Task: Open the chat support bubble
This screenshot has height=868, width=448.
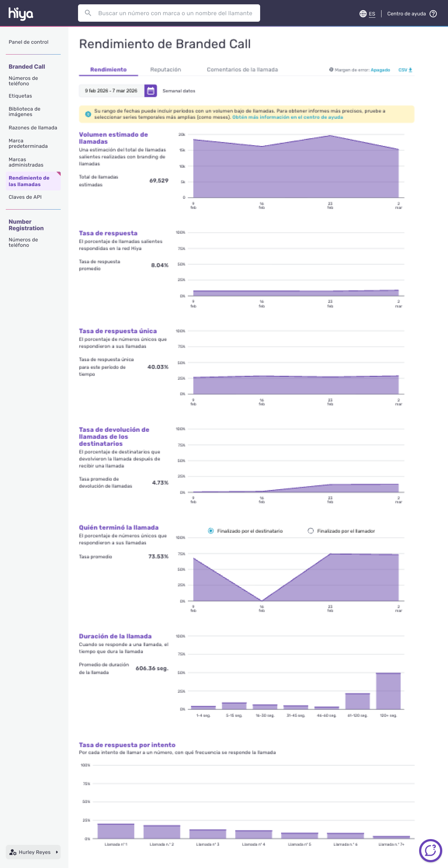Action: pos(430,850)
